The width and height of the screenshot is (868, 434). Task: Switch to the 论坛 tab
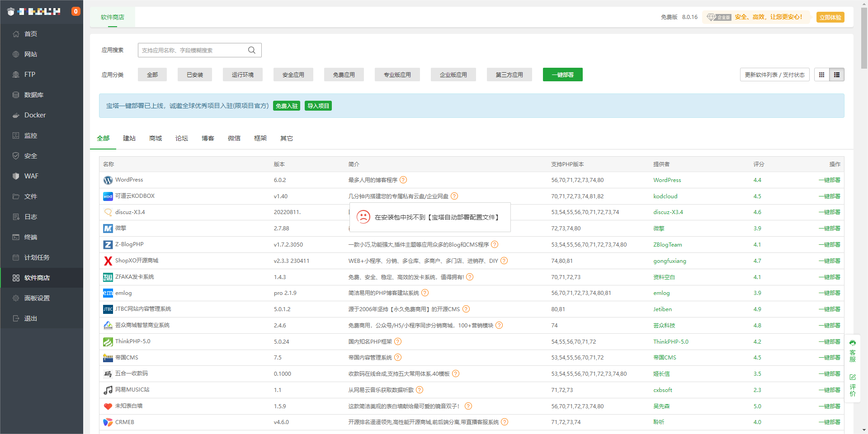(x=182, y=138)
